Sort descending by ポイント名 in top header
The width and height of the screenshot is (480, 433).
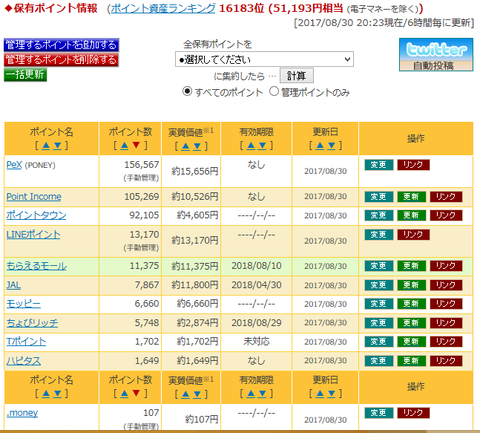click(x=57, y=146)
